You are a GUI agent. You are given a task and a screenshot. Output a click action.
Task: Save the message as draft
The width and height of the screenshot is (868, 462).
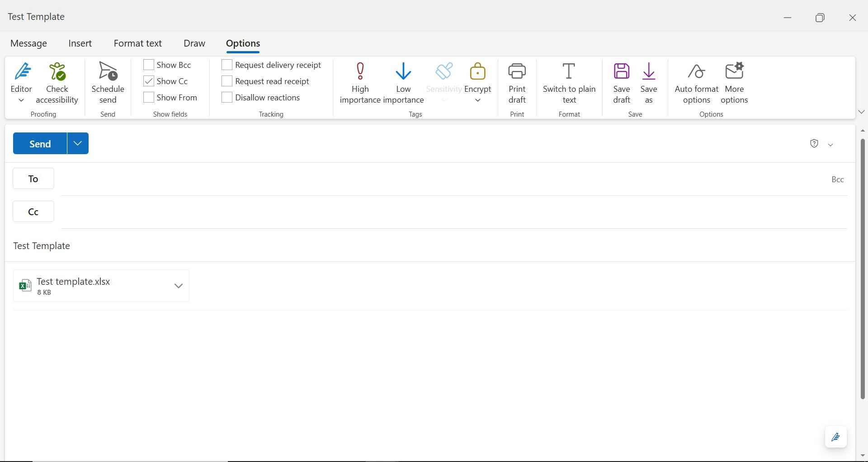[x=621, y=82]
